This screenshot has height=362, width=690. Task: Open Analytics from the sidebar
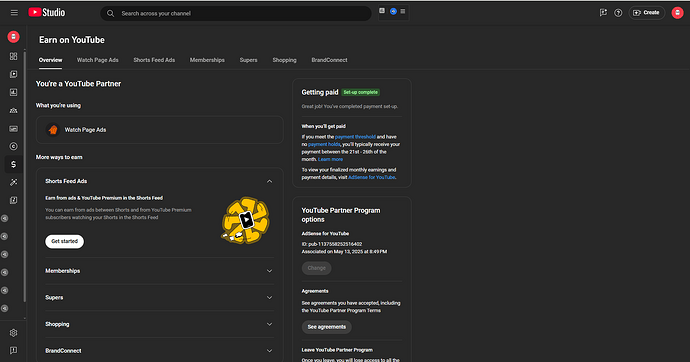(13, 92)
